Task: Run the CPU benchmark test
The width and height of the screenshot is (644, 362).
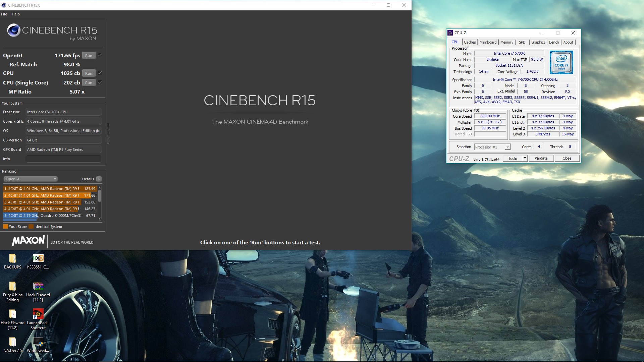Action: [x=89, y=73]
